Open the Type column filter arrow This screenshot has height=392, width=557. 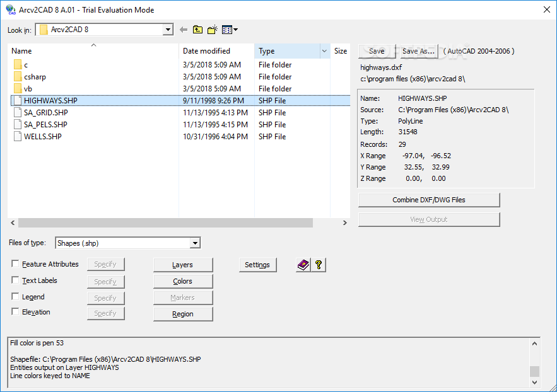tap(324, 51)
